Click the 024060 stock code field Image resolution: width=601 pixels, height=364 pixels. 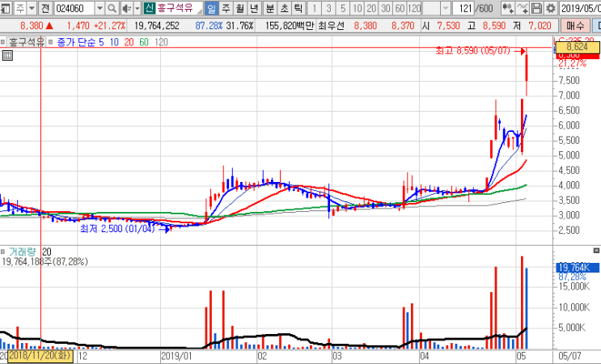pos(74,7)
